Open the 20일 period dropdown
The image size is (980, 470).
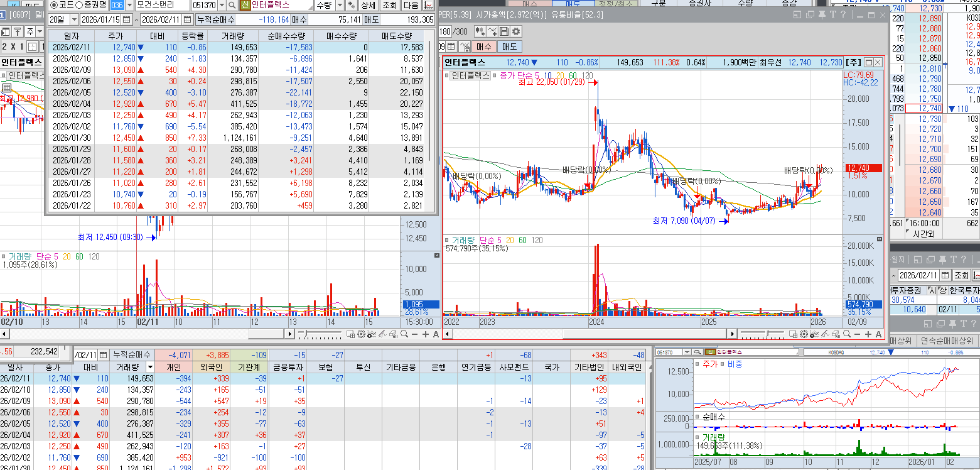point(74,19)
